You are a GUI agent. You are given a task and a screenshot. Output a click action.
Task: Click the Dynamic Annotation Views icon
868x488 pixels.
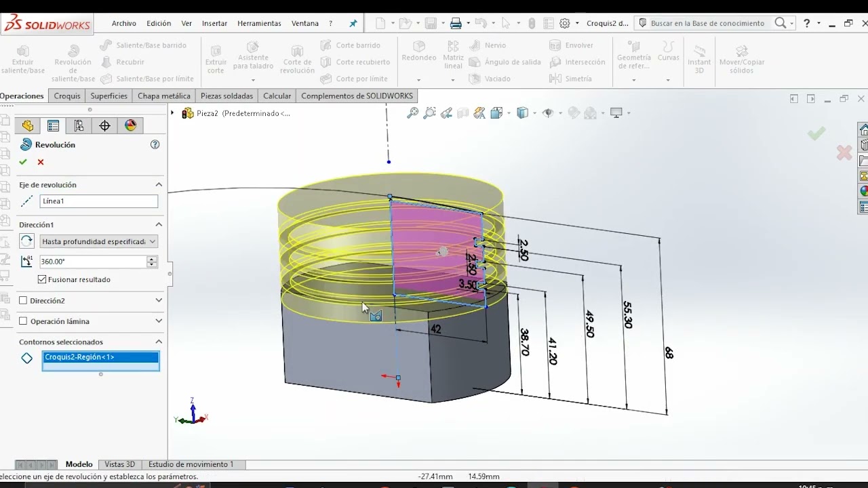coord(479,113)
